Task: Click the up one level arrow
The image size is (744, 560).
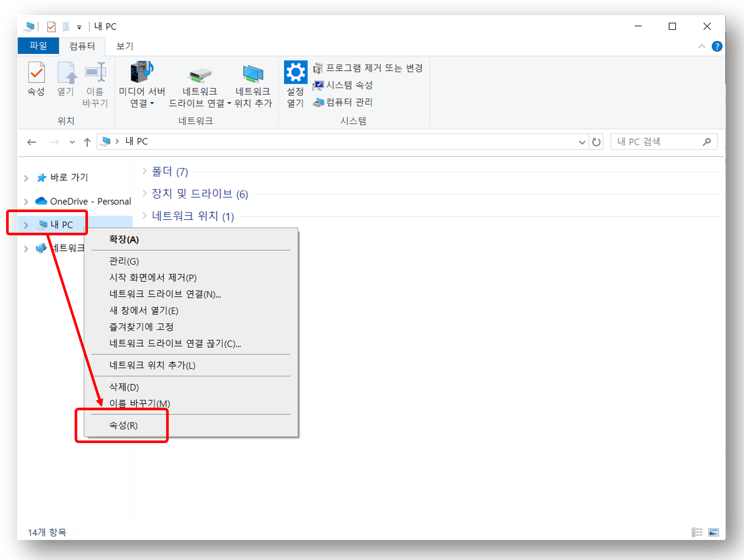Action: pos(87,142)
